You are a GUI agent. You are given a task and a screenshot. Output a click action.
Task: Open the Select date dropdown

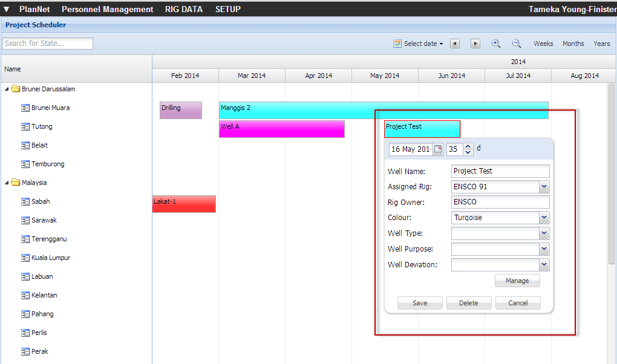[x=419, y=44]
